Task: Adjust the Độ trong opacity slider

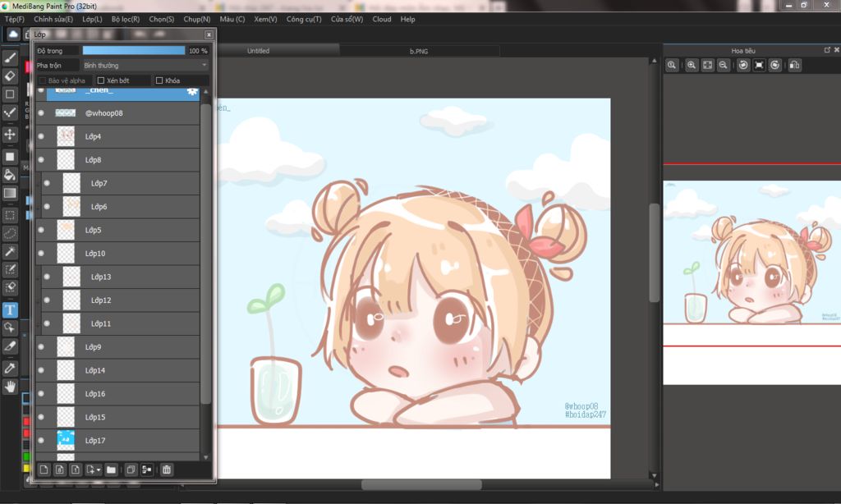Action: (134, 50)
